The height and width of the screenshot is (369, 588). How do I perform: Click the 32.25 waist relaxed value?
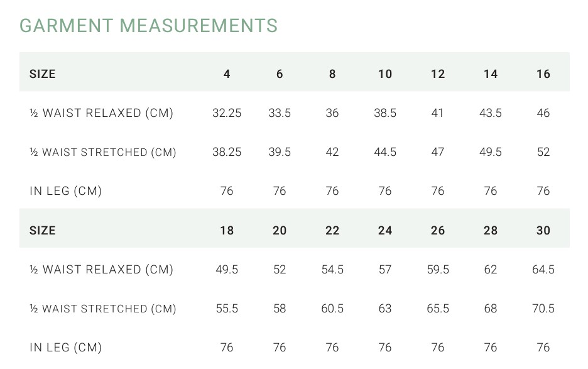point(227,113)
